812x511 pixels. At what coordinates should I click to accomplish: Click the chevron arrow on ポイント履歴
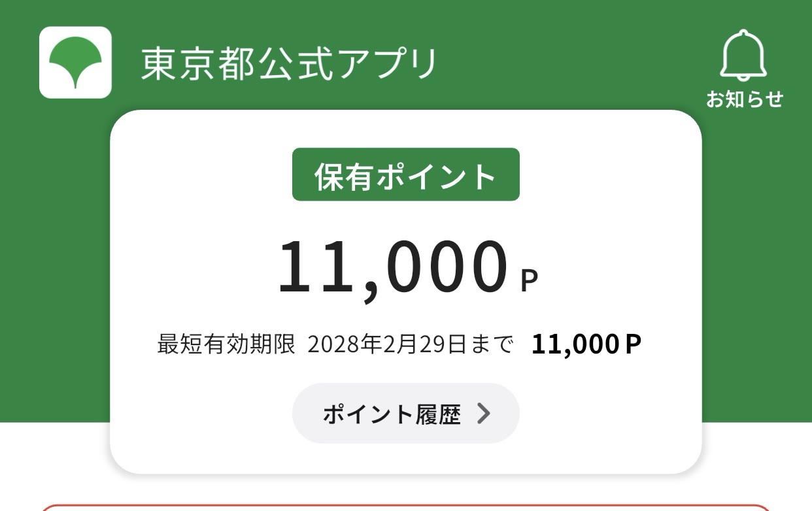[x=483, y=414]
